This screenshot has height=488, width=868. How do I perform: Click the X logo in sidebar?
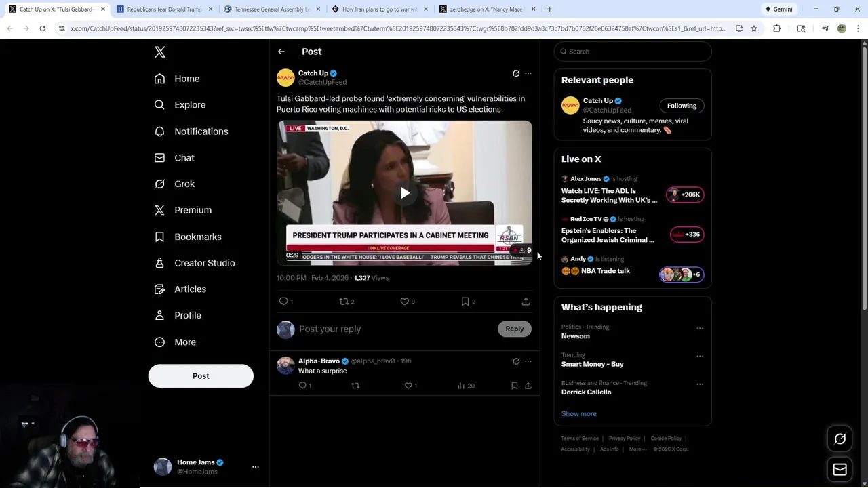[159, 52]
